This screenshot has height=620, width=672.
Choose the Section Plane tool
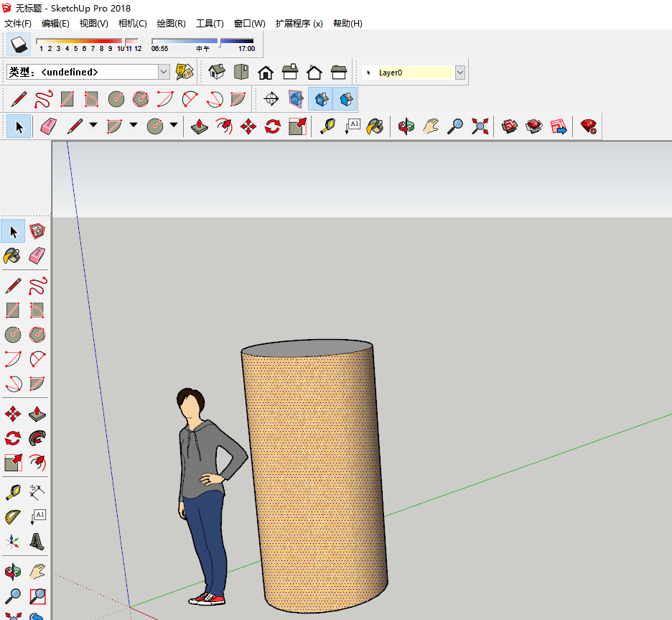[x=271, y=99]
